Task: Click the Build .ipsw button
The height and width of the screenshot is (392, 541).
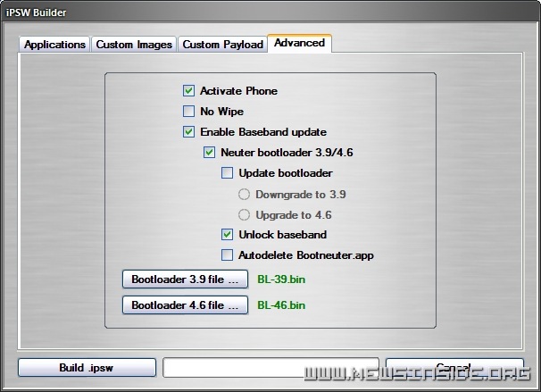Action: point(87,368)
